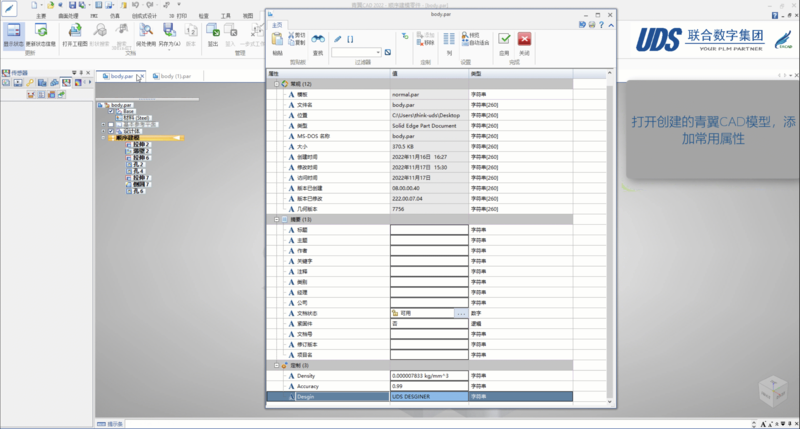Click the red 关闭 icon in dialog ribbon
The width and height of the screenshot is (800, 429).
click(524, 40)
